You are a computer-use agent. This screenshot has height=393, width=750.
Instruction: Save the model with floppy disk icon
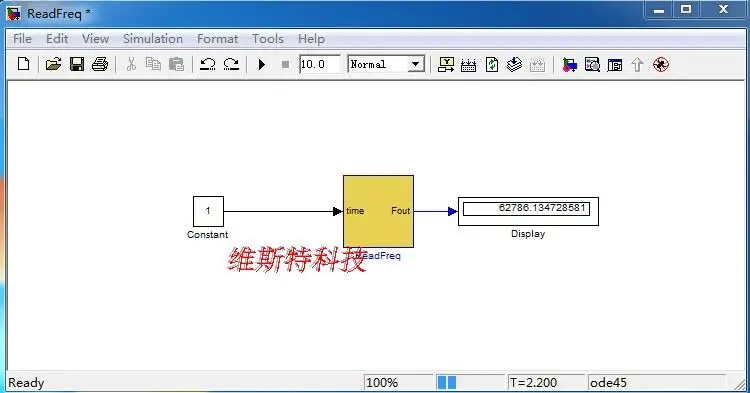click(x=77, y=64)
